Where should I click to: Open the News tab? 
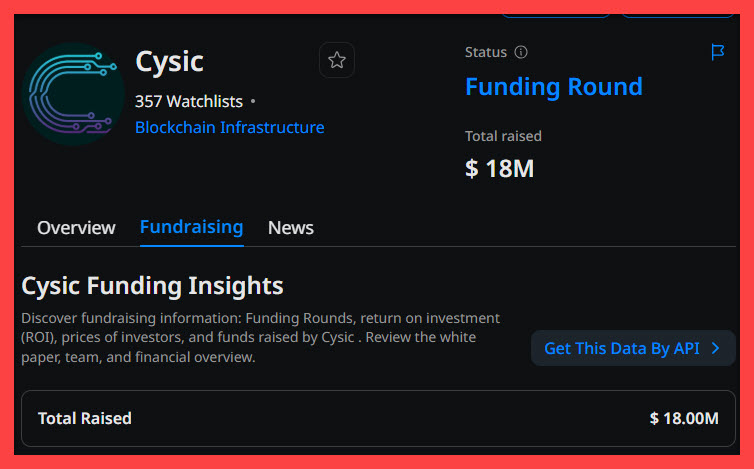pyautogui.click(x=290, y=228)
